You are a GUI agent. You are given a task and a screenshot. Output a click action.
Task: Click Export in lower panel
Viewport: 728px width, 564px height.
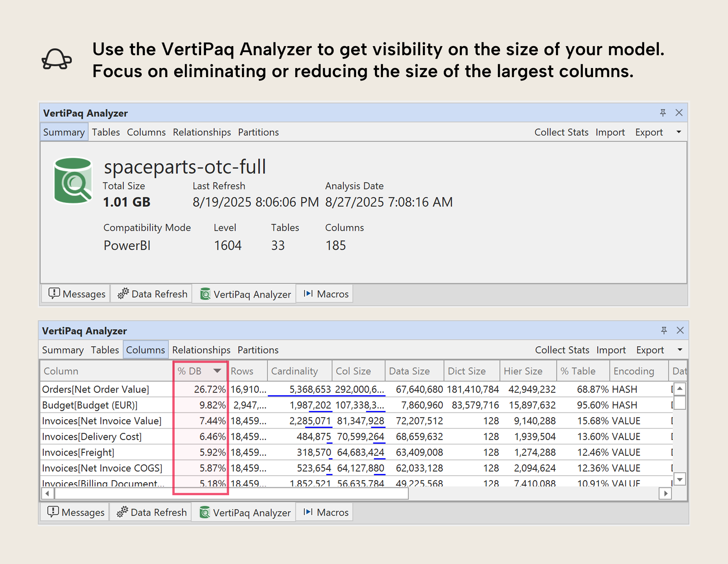pyautogui.click(x=650, y=350)
